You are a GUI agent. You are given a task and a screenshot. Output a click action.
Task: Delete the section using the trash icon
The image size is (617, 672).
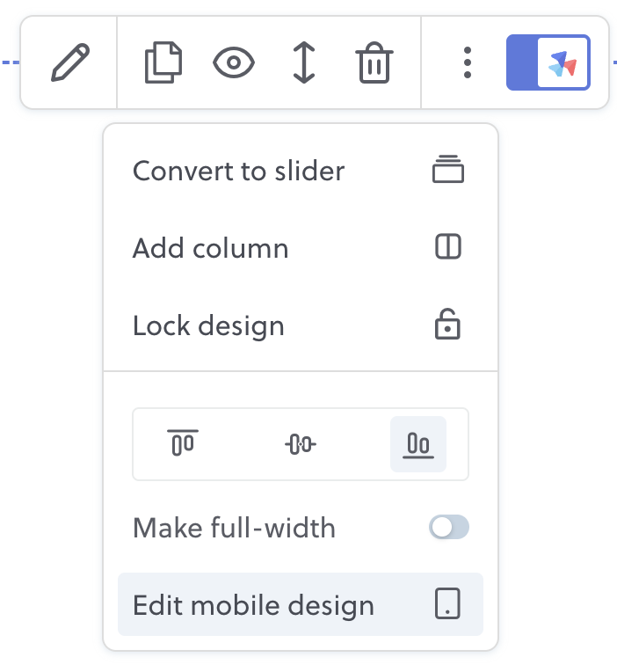click(374, 62)
